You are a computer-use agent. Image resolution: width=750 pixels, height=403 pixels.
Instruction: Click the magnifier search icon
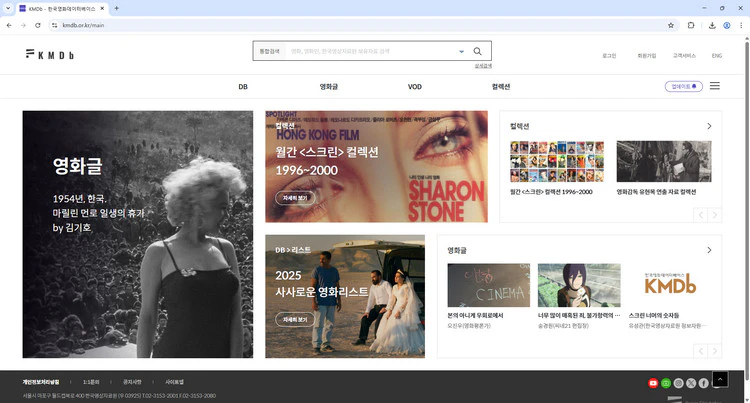tap(477, 51)
